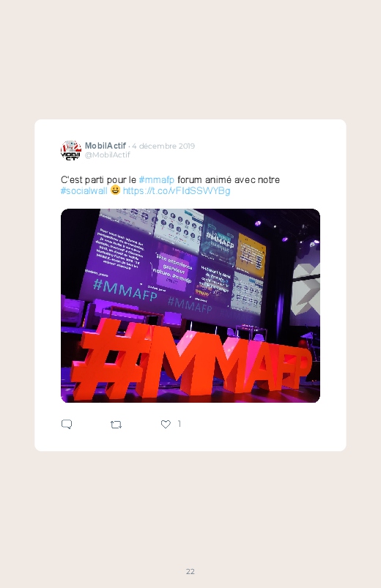The height and width of the screenshot is (588, 381).
Task: Click the like count number 1
Action: click(x=180, y=424)
